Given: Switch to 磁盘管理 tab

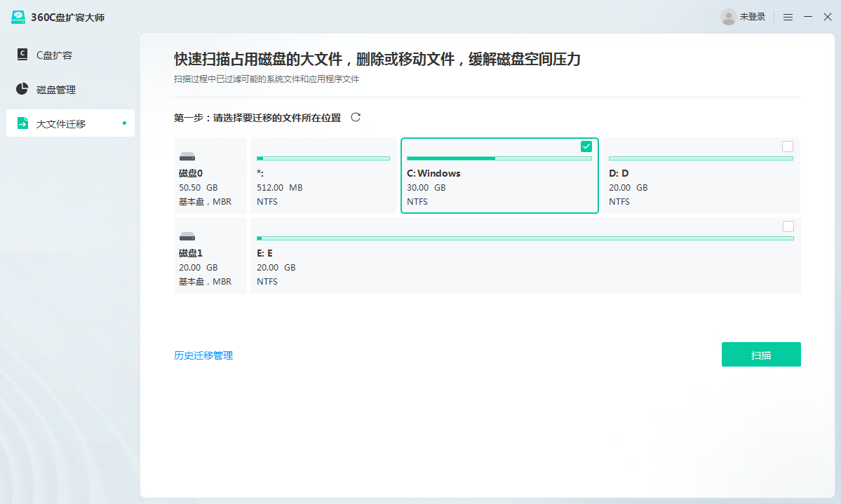Looking at the screenshot, I should (x=56, y=89).
